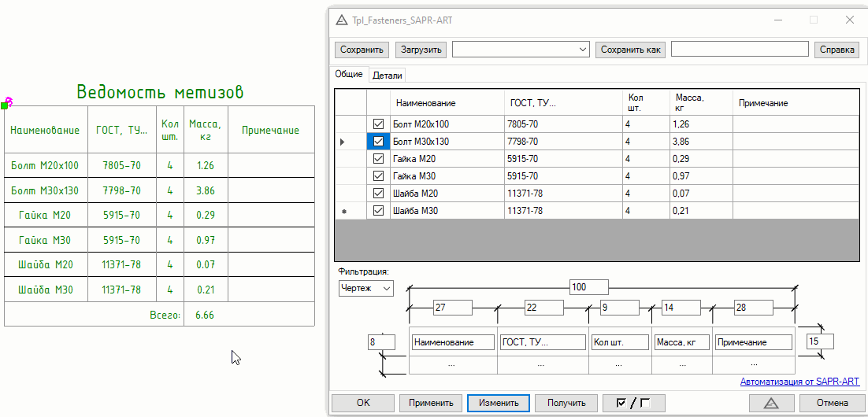The height and width of the screenshot is (417, 868).
Task: Toggle the Гайка М20 row checkbox
Action: [x=378, y=159]
